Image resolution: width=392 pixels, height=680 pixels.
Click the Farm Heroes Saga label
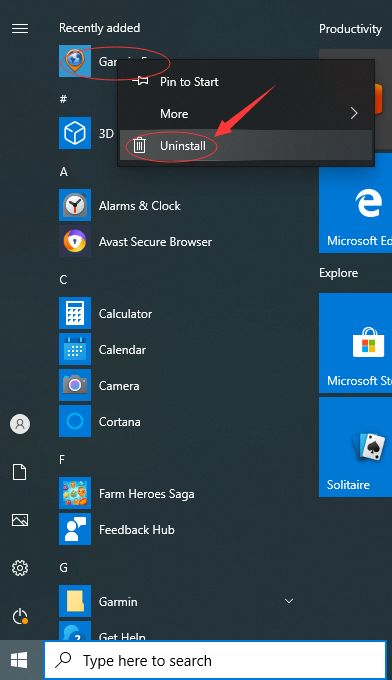coord(147,494)
